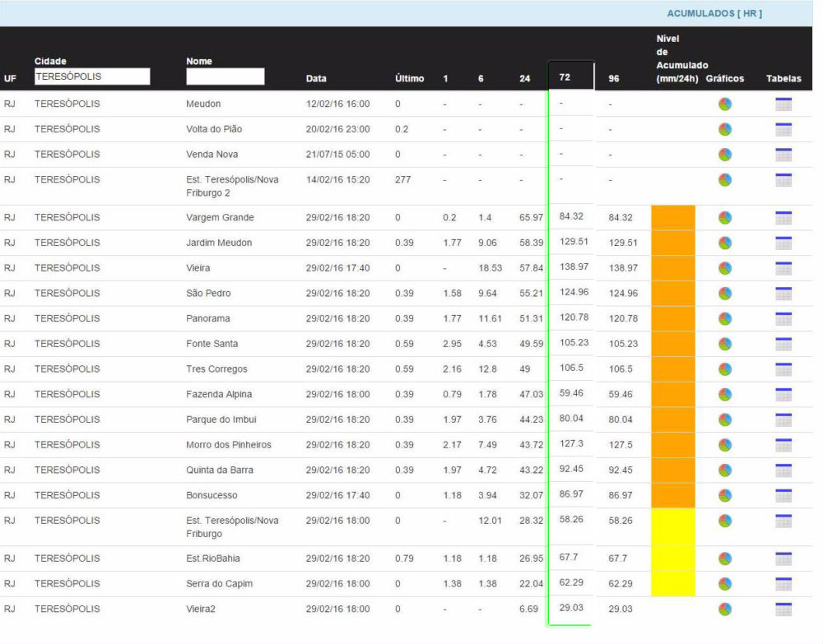823x644 pixels.
Task: Click the Data column header
Action: (316, 80)
